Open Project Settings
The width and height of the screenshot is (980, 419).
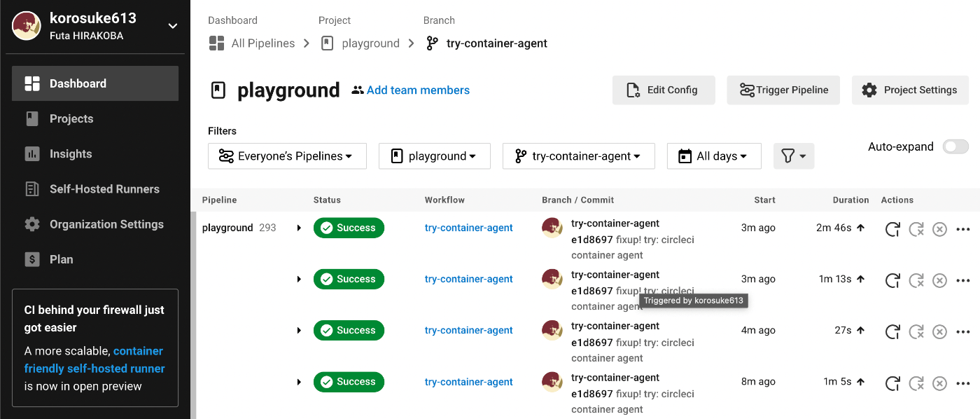(910, 90)
